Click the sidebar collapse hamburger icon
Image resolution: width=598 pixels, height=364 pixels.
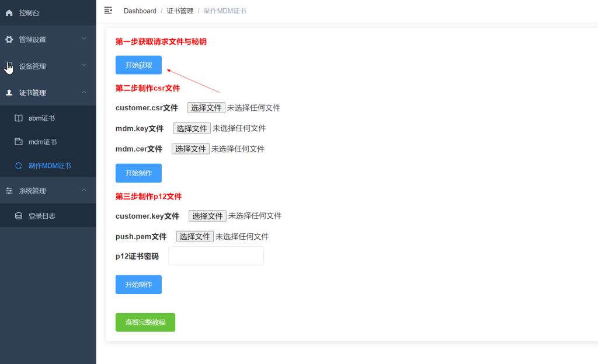107,10
